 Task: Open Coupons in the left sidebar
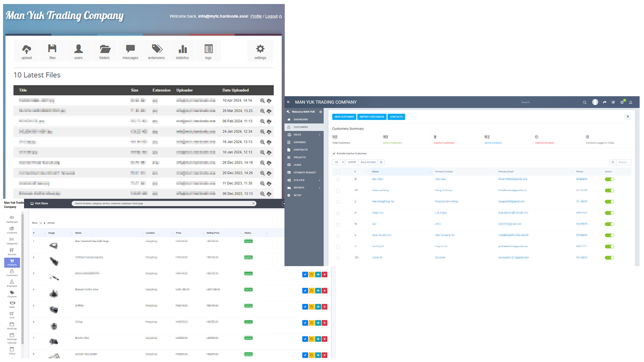click(x=12, y=294)
